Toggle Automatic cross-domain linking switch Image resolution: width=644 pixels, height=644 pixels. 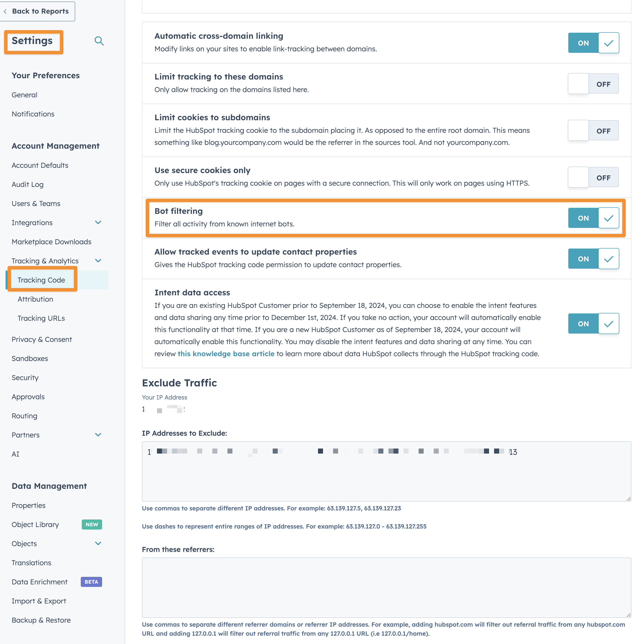[x=593, y=43]
